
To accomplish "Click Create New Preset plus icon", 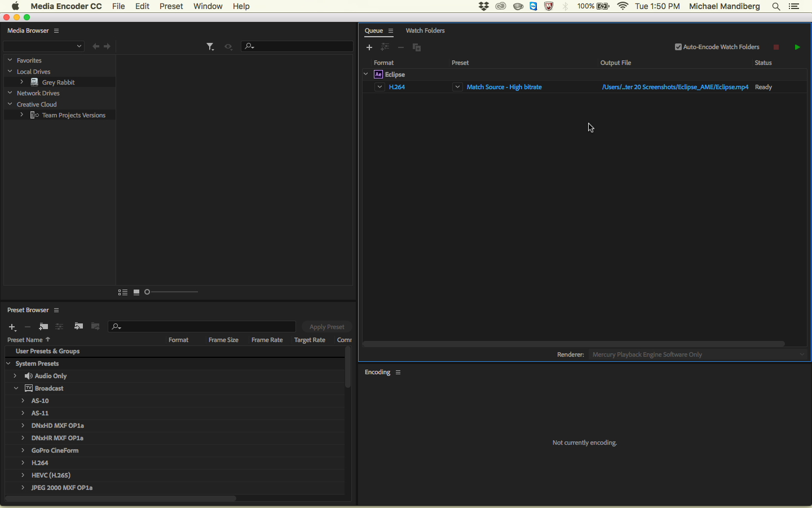I will click(12, 327).
